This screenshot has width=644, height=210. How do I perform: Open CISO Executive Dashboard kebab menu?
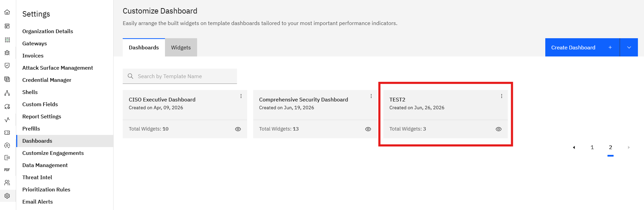(x=241, y=96)
